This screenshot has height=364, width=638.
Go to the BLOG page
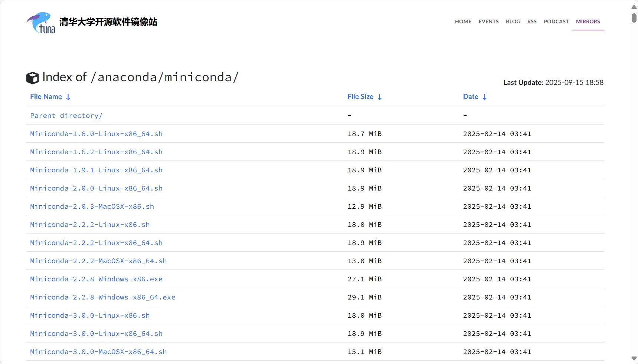click(513, 21)
